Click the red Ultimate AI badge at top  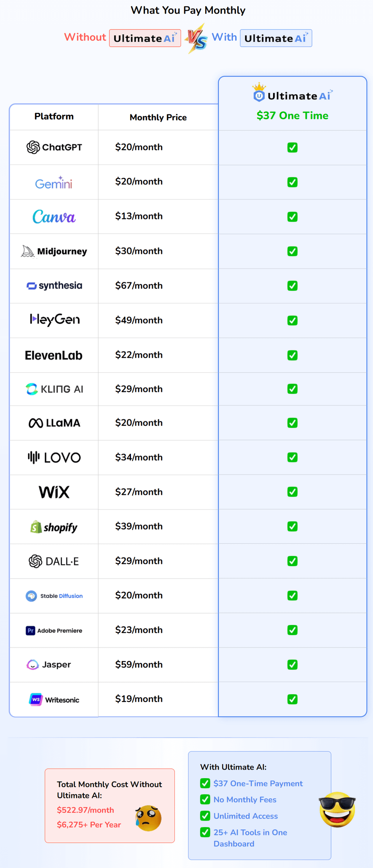click(145, 38)
